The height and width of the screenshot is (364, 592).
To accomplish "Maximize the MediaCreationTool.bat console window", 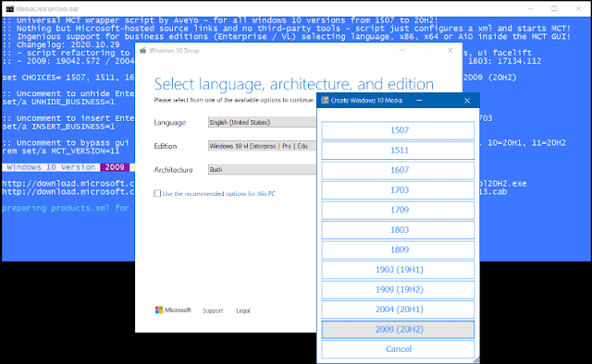I will coord(554,8).
